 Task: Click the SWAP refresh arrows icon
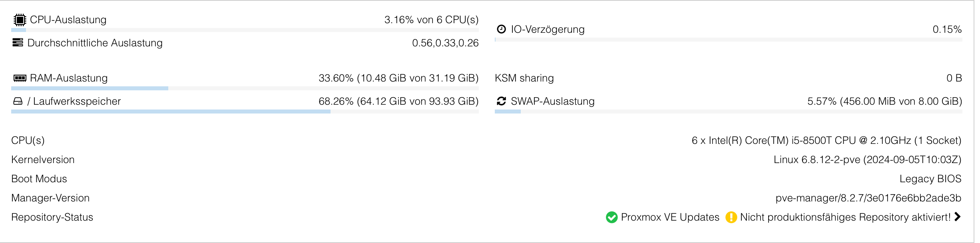pos(501,101)
